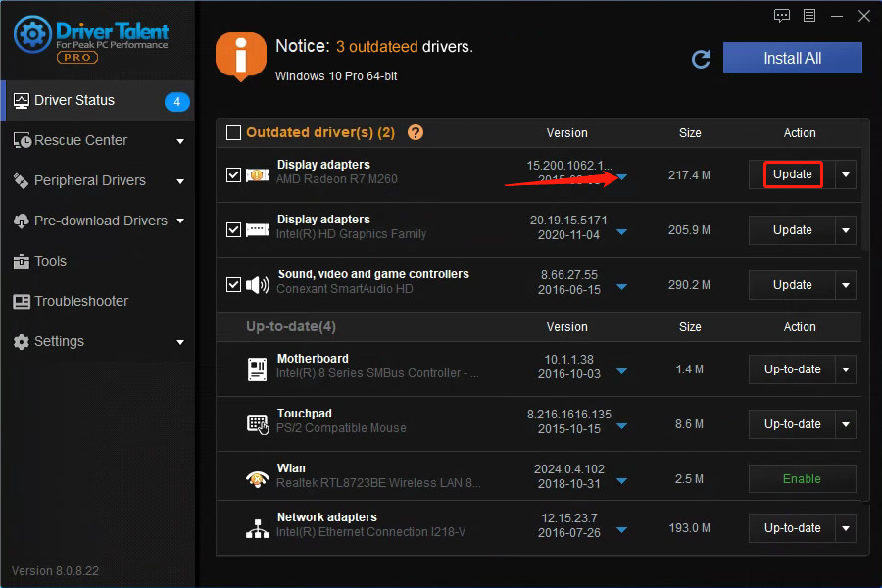This screenshot has height=588, width=882.
Task: Click Enable for the Wlan driver
Action: pos(802,479)
